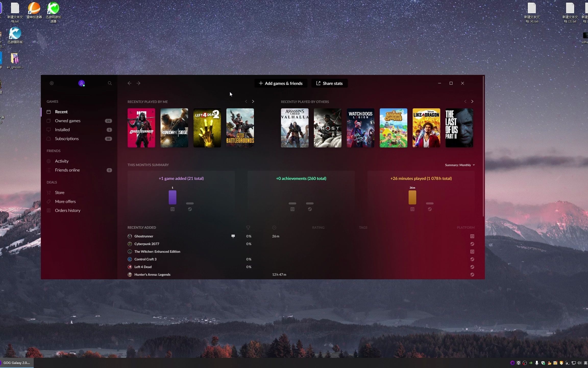Select 新建文本文档 (4).txt on desktop
This screenshot has width=588, height=368.
point(532,13)
